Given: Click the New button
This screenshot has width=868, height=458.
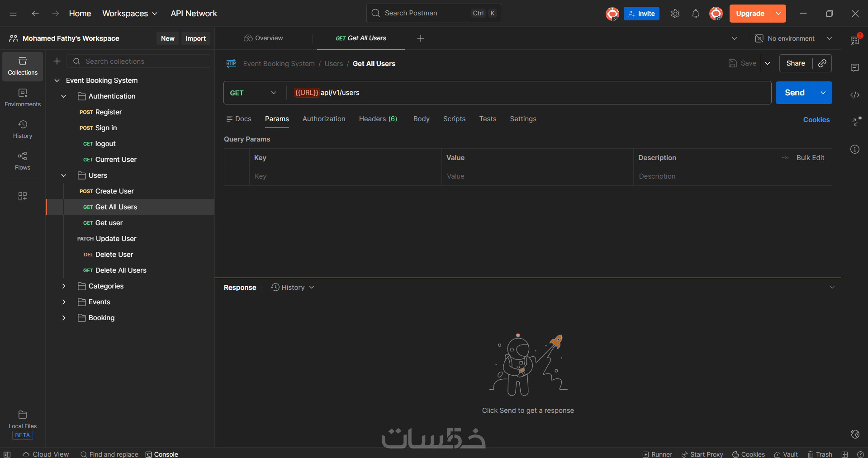Looking at the screenshot, I should click(168, 38).
